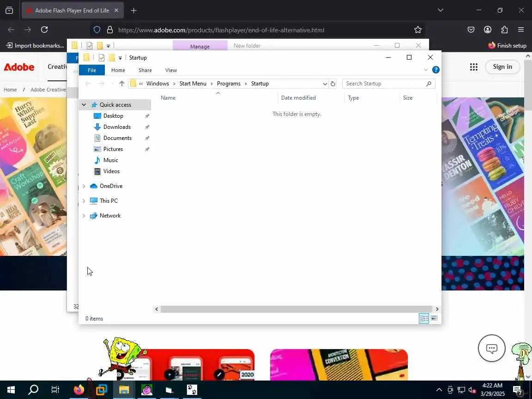Click the File Explorer taskbar icon
This screenshot has height=399, width=532.
124,390
